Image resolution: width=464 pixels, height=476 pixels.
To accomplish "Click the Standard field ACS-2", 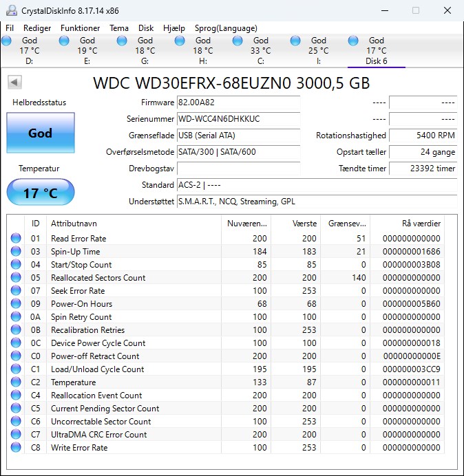I will (317, 185).
